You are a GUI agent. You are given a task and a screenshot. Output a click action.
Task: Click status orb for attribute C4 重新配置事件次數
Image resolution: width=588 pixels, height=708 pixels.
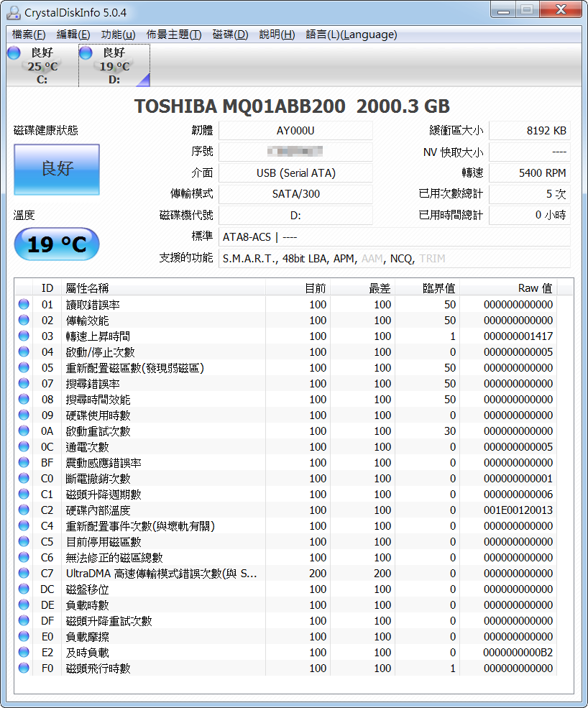[24, 525]
